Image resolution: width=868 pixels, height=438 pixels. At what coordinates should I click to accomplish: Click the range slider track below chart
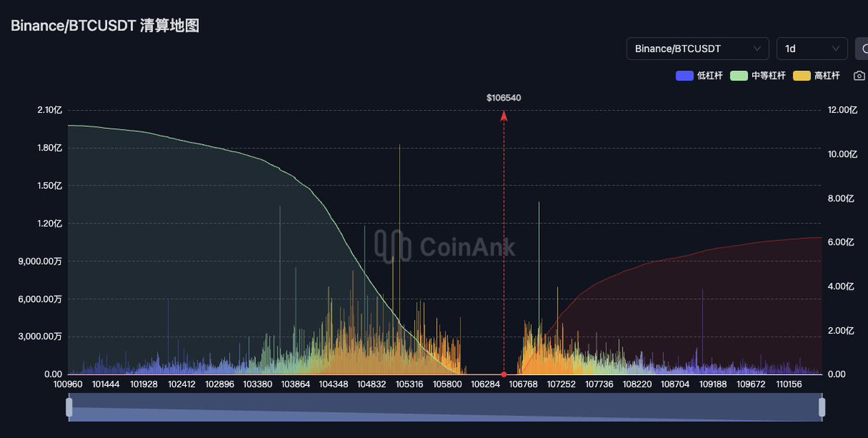[446, 407]
